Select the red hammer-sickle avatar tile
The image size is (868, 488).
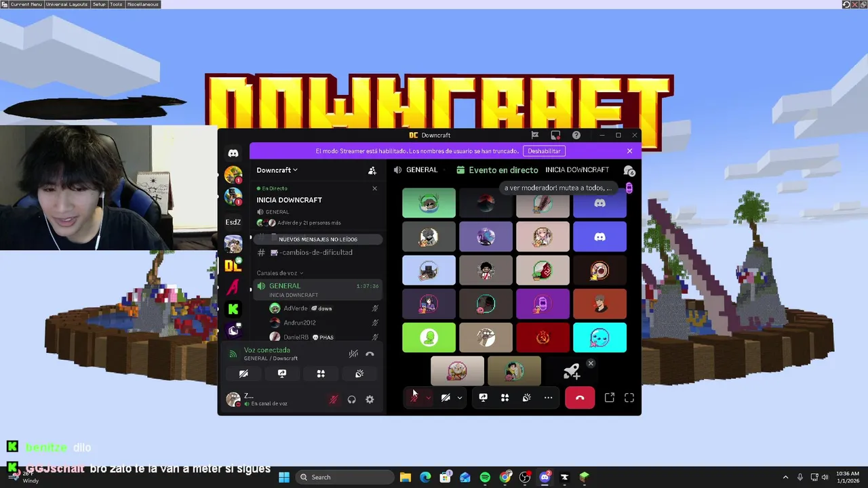(x=542, y=338)
